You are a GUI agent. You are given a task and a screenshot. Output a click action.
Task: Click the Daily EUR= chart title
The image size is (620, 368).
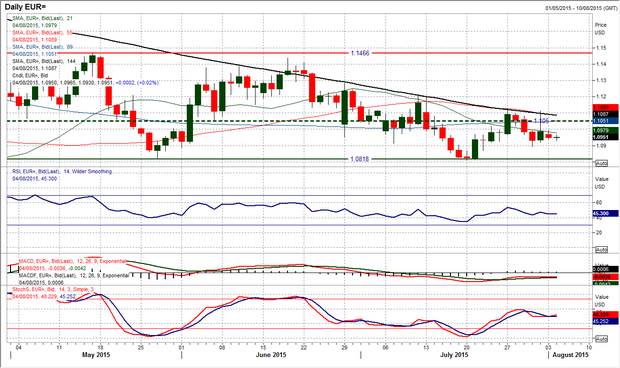28,7
